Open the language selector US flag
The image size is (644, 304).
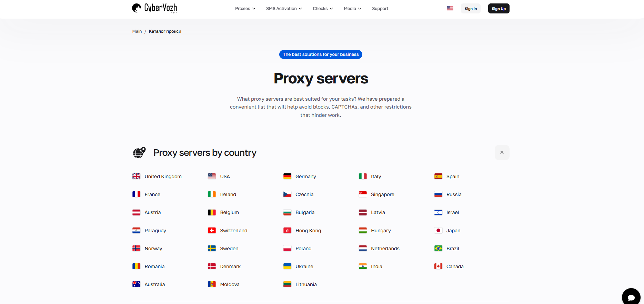click(x=450, y=9)
